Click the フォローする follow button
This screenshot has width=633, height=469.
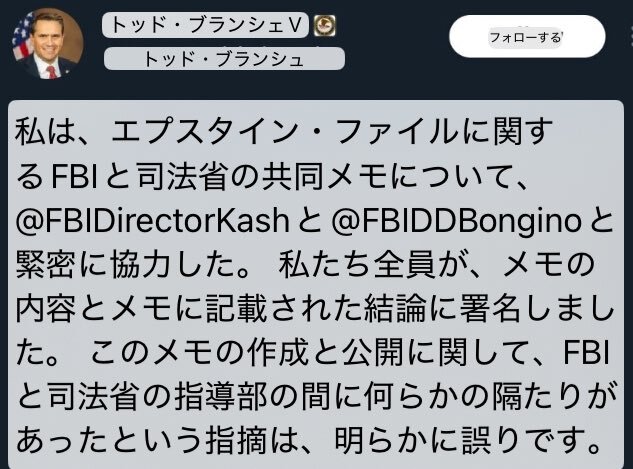click(527, 37)
